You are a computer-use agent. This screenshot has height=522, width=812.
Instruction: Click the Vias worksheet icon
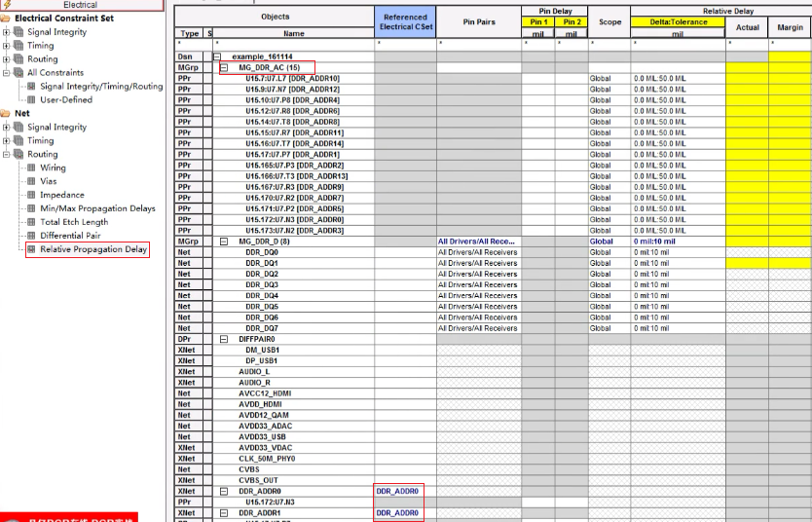pyautogui.click(x=31, y=181)
